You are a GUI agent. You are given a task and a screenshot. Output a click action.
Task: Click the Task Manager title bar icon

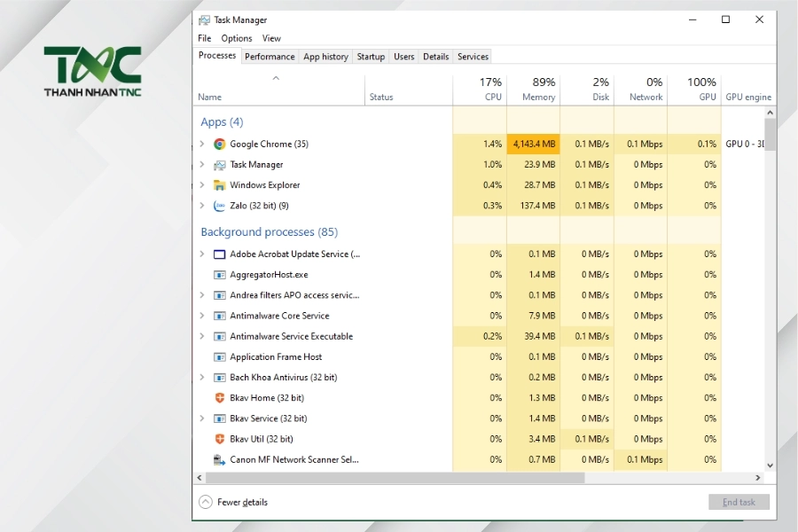(x=204, y=20)
